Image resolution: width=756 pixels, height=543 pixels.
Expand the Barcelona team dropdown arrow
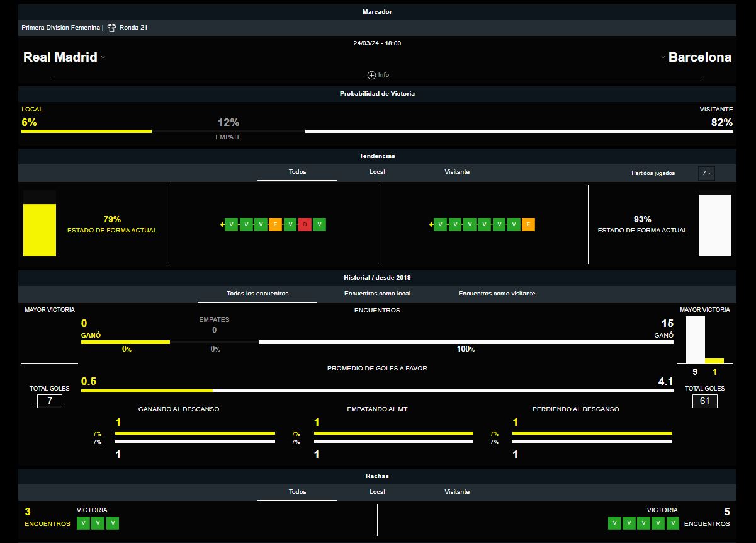tap(663, 57)
